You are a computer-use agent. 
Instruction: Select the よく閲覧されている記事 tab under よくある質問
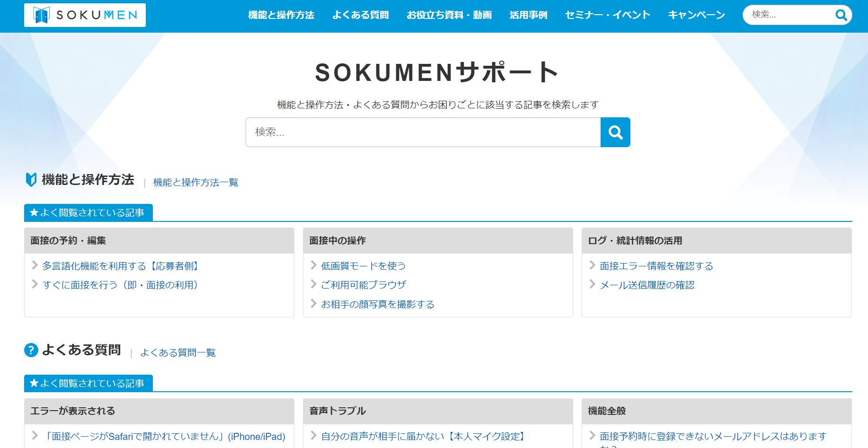pos(89,383)
